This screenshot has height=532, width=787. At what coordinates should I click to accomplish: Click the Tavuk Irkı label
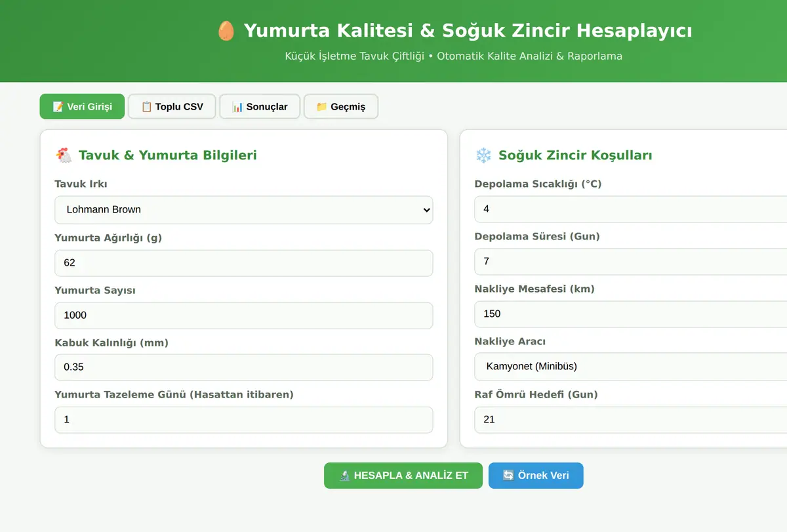click(x=81, y=184)
